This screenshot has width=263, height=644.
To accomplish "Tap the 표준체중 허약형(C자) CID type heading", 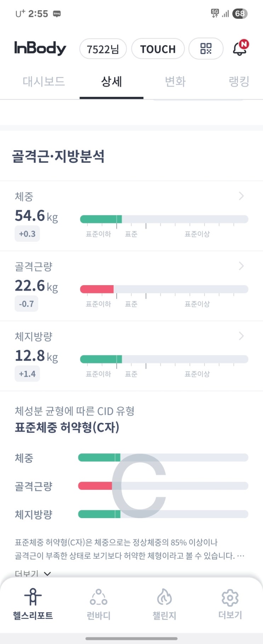I will [67, 427].
